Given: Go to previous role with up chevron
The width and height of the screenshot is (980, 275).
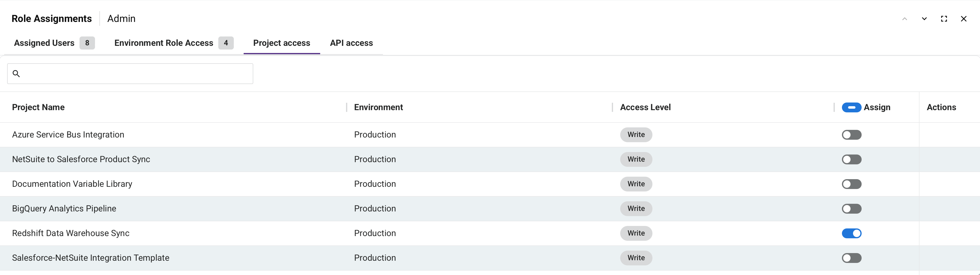Looking at the screenshot, I should pos(905,19).
